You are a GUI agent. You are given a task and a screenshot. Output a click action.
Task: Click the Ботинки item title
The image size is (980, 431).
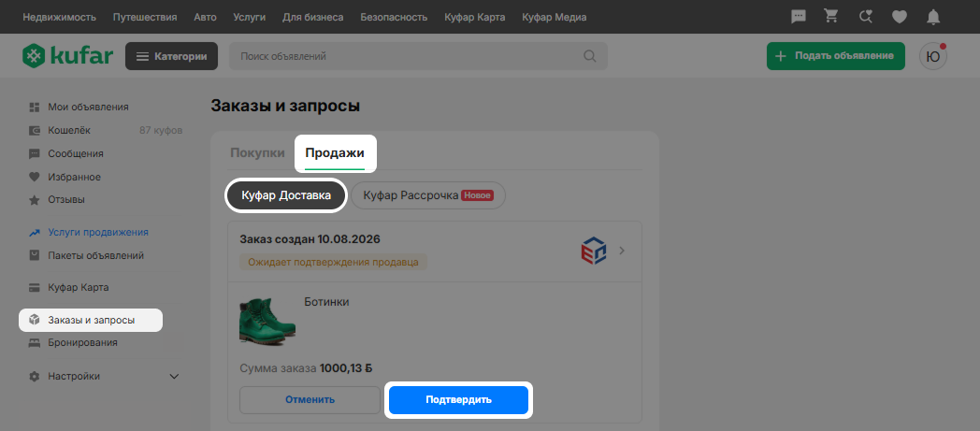click(x=327, y=302)
